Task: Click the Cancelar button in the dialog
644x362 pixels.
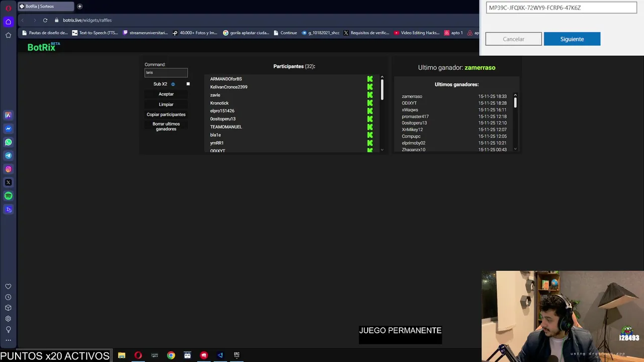Action: 514,39
